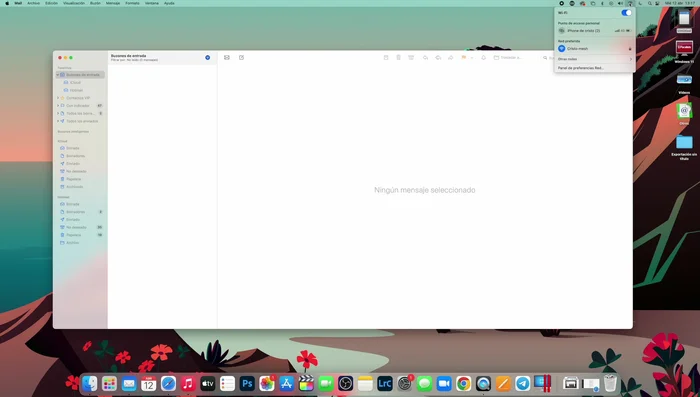Open Safari from the Dock
700x397 pixels.
click(168, 383)
